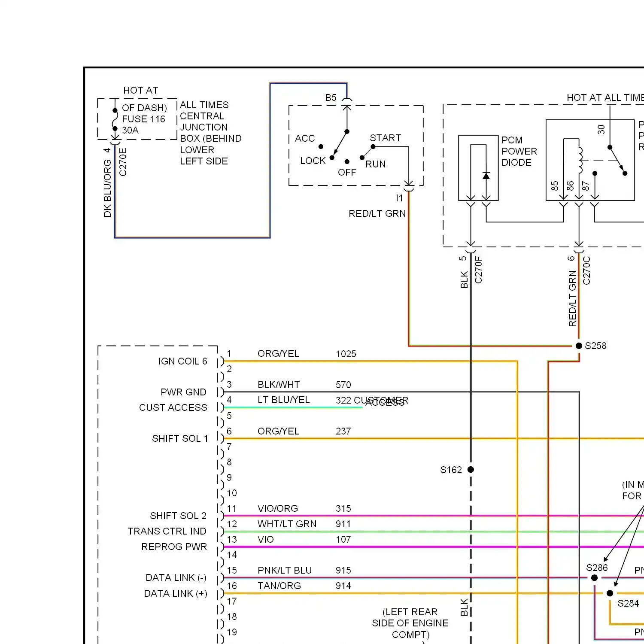Viewport: 644px width, 644px height.
Task: Click the "SHIFT SOL 2" pin name
Action: click(x=178, y=516)
